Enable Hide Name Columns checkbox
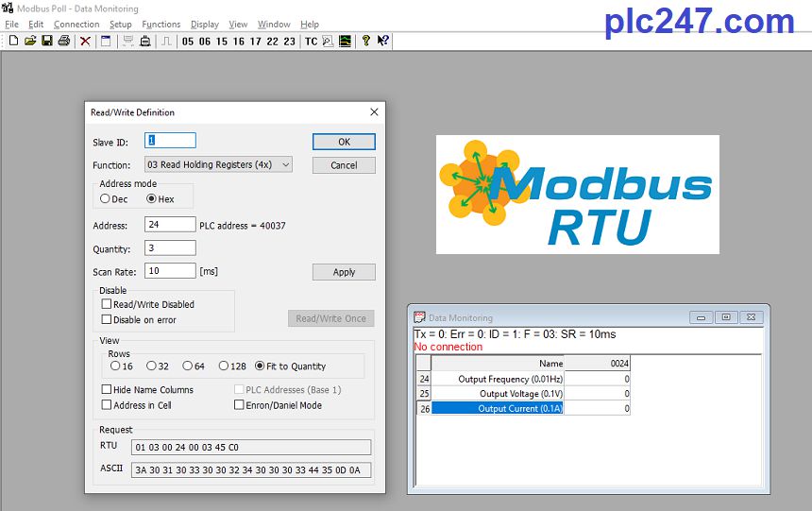Image resolution: width=812 pixels, height=511 pixels. [107, 389]
